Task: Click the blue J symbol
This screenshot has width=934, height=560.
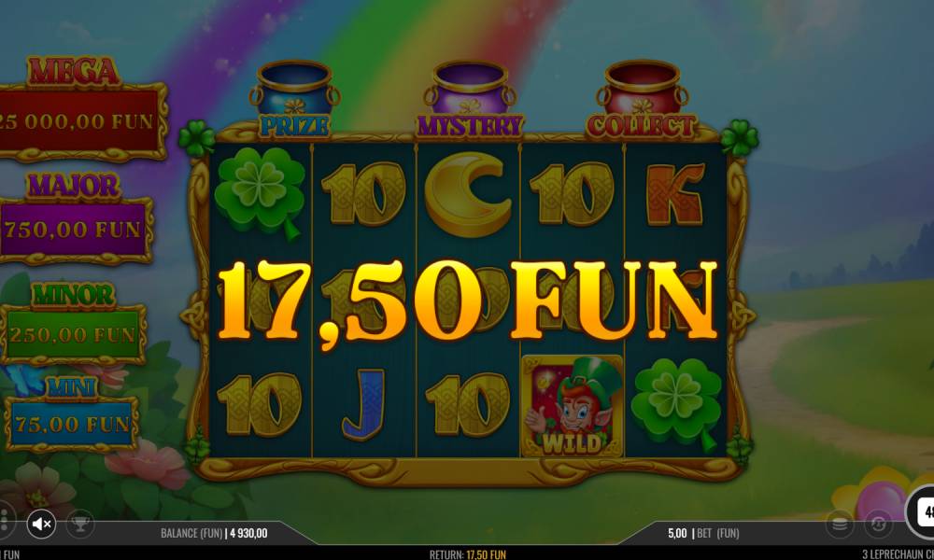Action: pos(364,403)
